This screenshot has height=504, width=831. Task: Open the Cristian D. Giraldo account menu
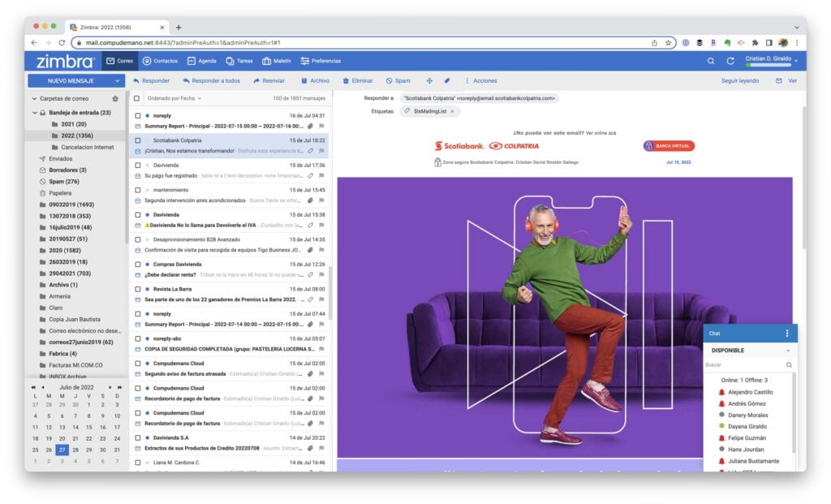click(771, 60)
